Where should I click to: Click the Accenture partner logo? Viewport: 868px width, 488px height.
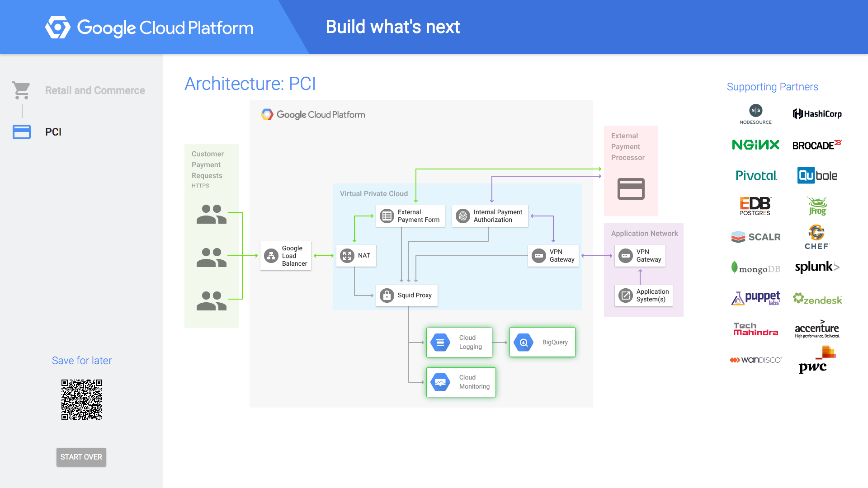[817, 329]
